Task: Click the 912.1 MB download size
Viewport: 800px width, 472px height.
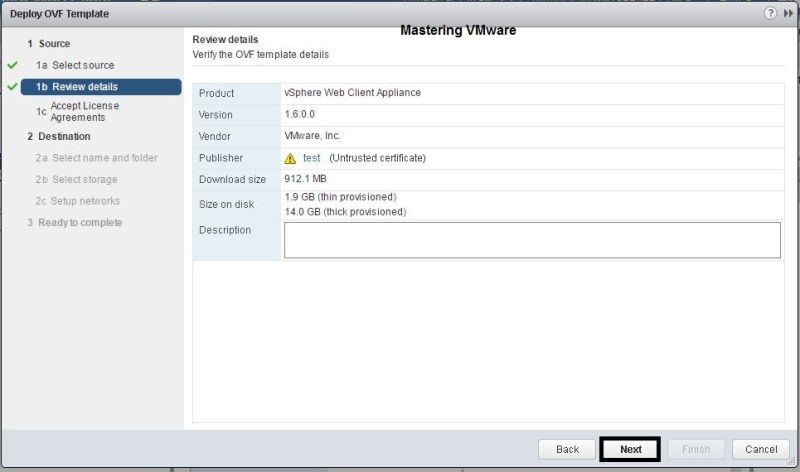Action: click(305, 179)
